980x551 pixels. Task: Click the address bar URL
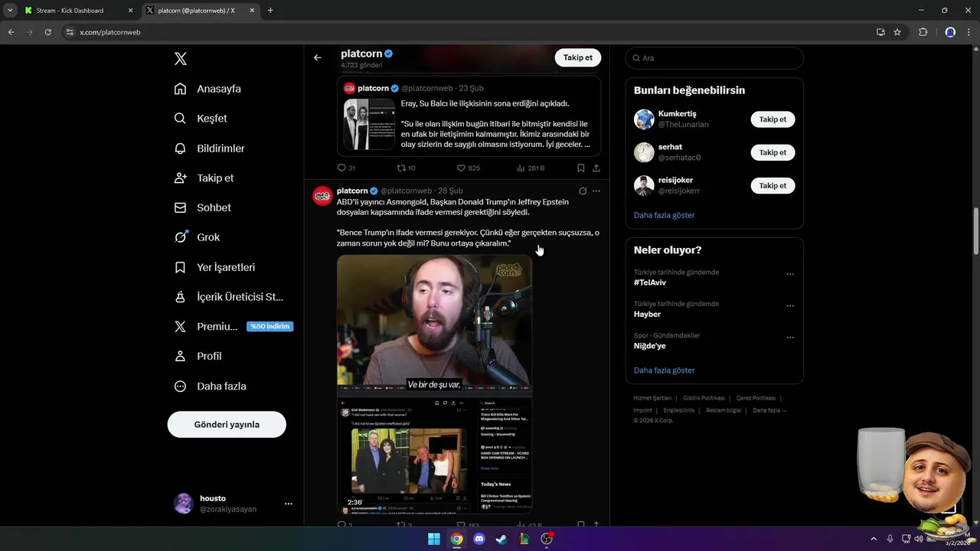(110, 32)
